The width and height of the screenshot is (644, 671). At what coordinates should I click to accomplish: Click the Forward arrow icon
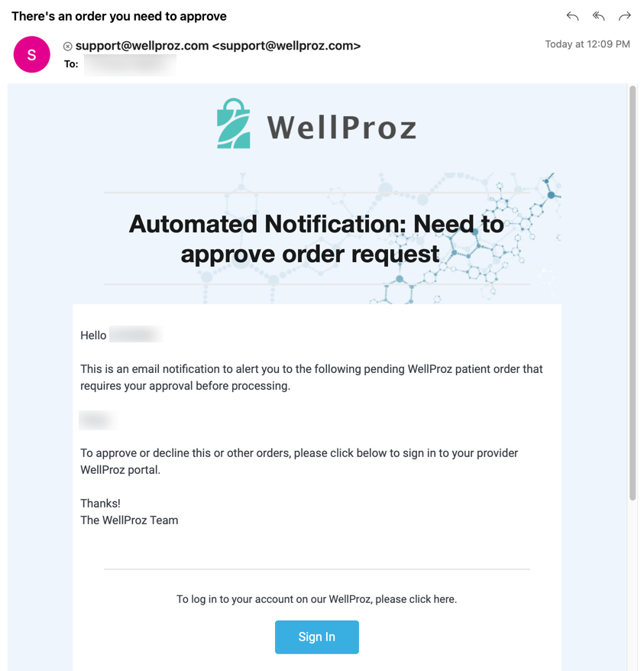coord(625,16)
